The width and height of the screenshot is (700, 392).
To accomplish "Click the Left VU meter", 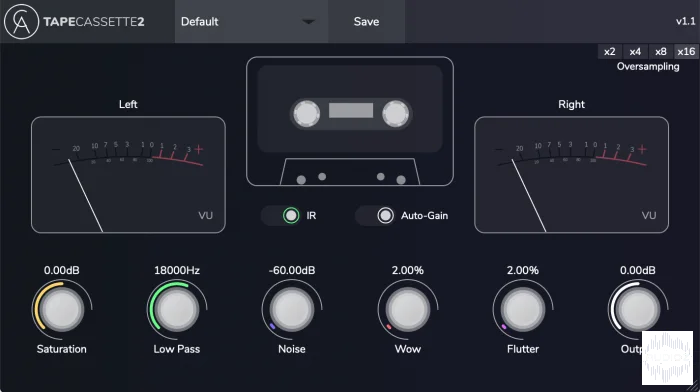I will click(x=128, y=175).
